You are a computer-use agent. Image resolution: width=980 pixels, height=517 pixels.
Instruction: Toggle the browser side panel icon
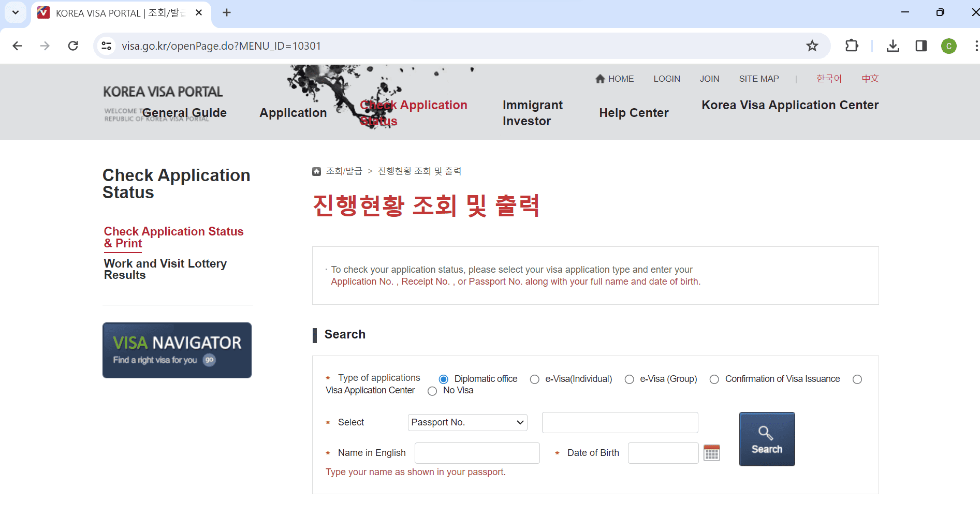point(921,46)
